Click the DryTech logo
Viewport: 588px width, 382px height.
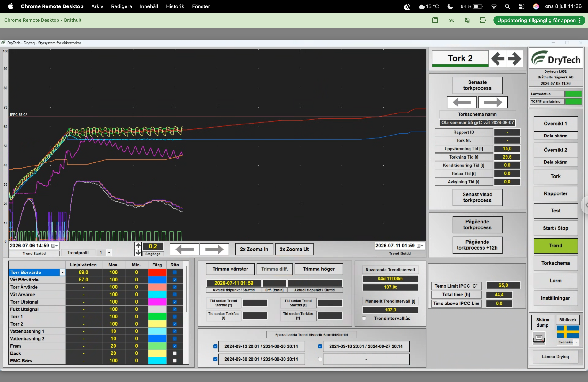click(556, 58)
